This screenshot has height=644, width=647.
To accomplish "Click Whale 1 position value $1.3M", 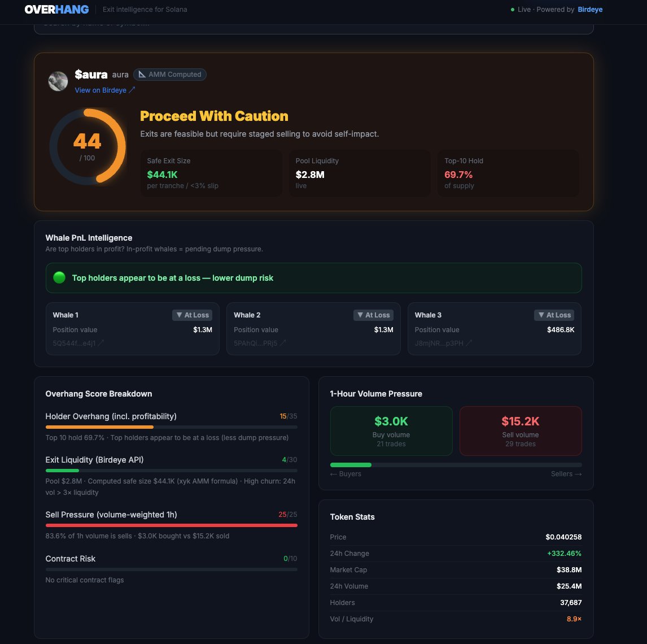I will (x=203, y=329).
